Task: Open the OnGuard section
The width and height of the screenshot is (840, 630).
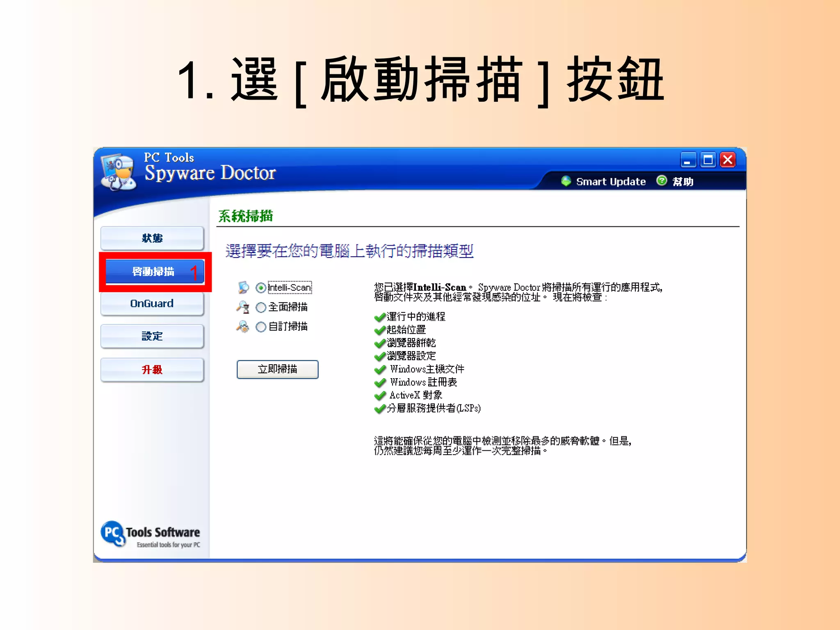Action: click(x=152, y=304)
